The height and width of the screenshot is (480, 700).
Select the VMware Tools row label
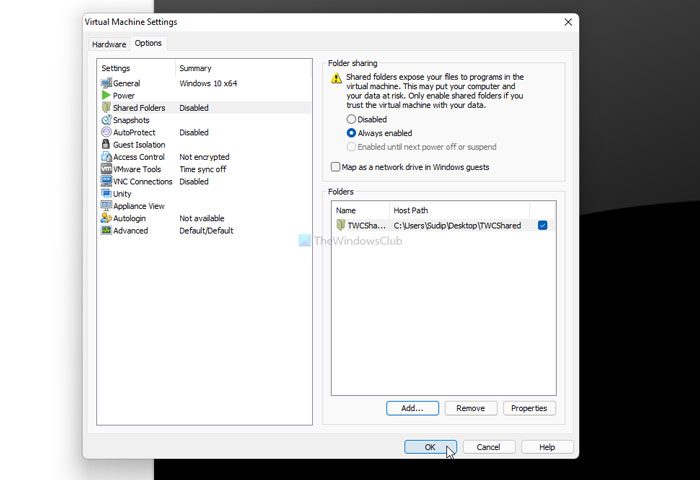point(137,169)
